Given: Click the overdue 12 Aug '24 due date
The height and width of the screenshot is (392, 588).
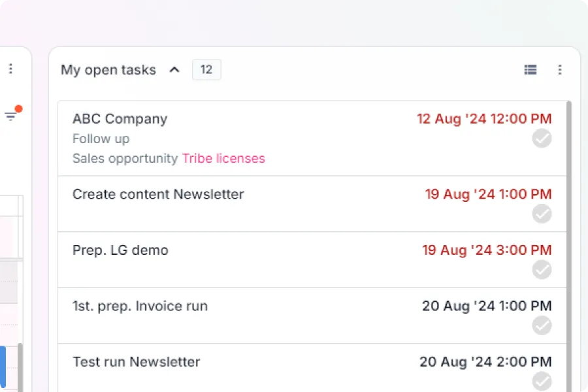Looking at the screenshot, I should (484, 119).
